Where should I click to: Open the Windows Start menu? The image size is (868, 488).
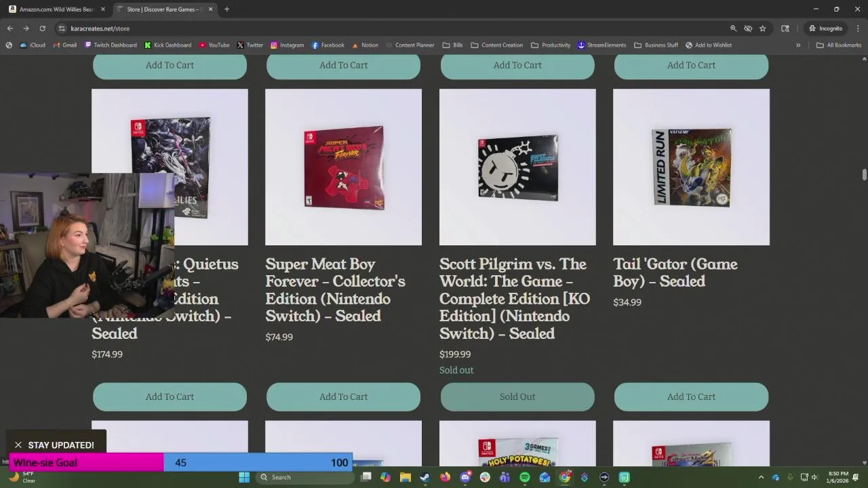(244, 477)
